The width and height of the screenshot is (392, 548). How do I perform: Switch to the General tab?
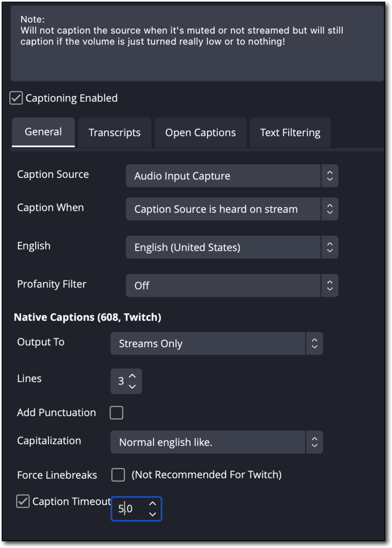click(44, 132)
